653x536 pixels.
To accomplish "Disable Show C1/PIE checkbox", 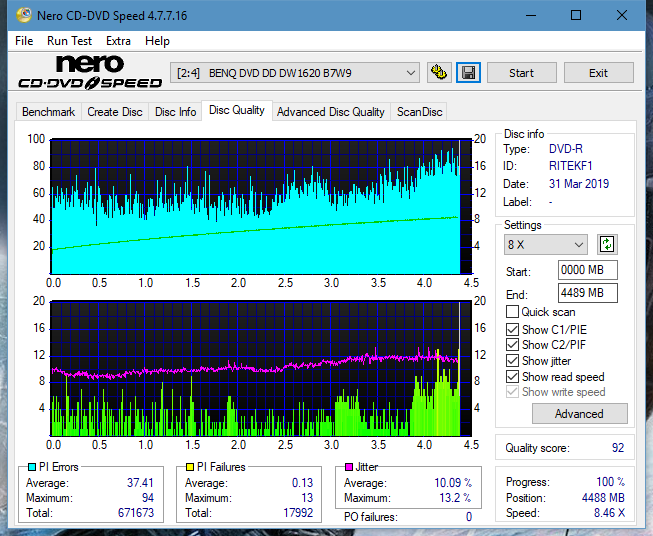I will pyautogui.click(x=512, y=329).
